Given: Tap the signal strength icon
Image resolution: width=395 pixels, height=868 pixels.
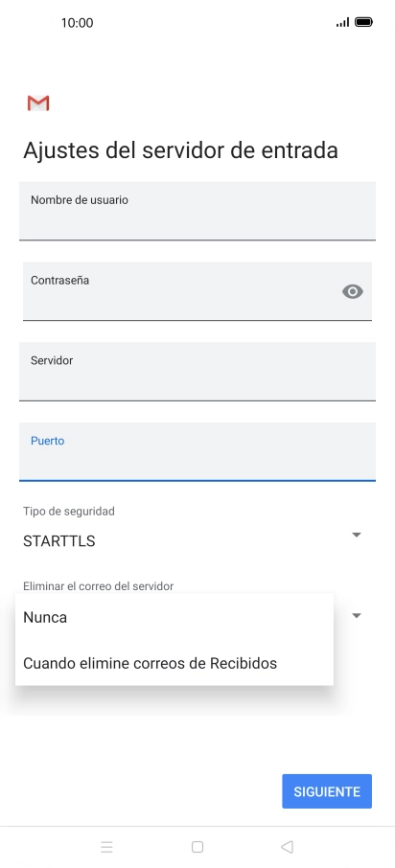Looking at the screenshot, I should coord(343,22).
